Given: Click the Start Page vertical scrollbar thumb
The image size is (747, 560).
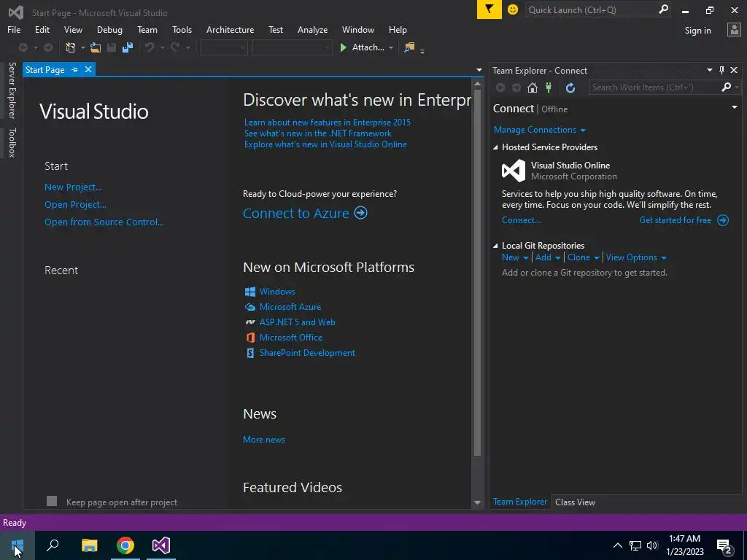Looking at the screenshot, I should pyautogui.click(x=477, y=274).
